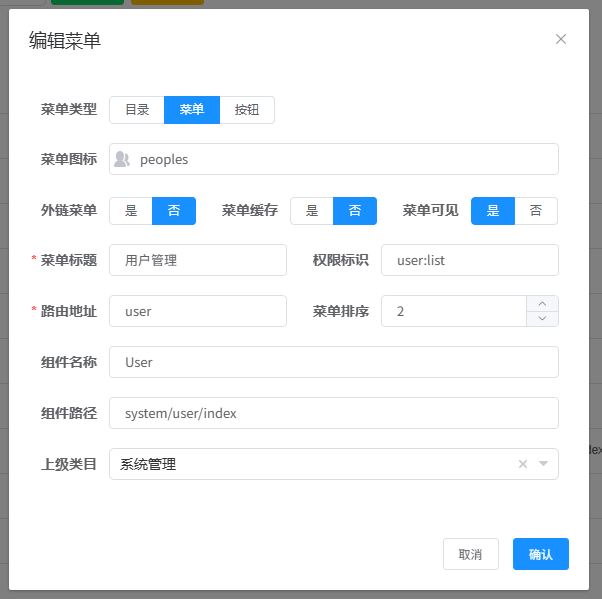Clear 上级类目 selection with X icon
The height and width of the screenshot is (599, 602).
pos(522,464)
